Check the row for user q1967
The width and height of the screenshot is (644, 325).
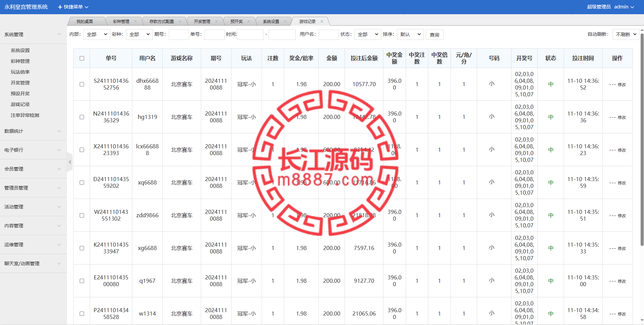pyautogui.click(x=82, y=281)
